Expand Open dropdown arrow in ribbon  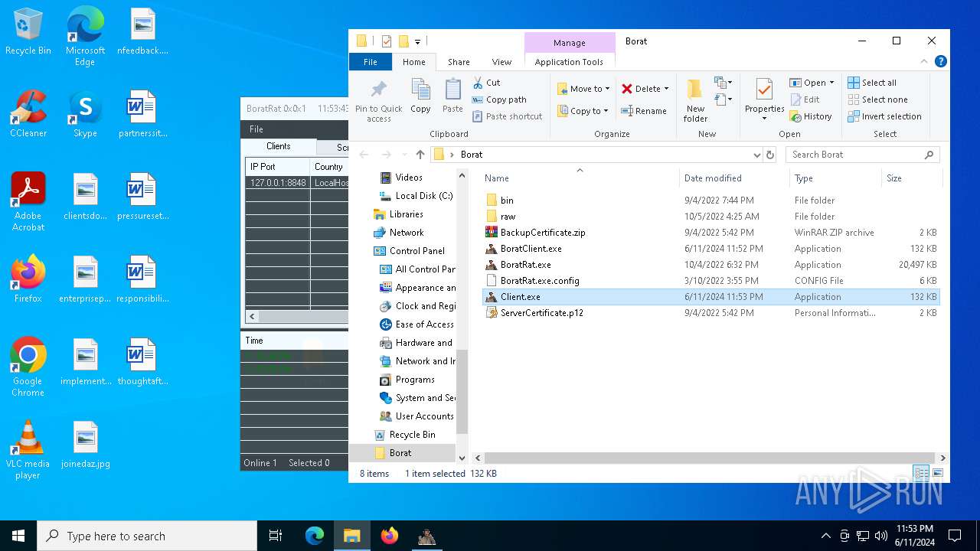pyautogui.click(x=831, y=83)
